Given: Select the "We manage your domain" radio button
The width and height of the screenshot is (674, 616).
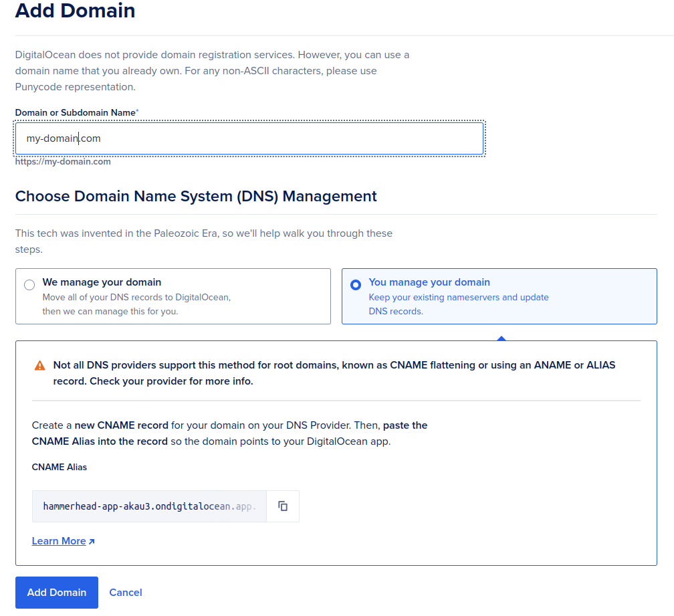Looking at the screenshot, I should 29,284.
